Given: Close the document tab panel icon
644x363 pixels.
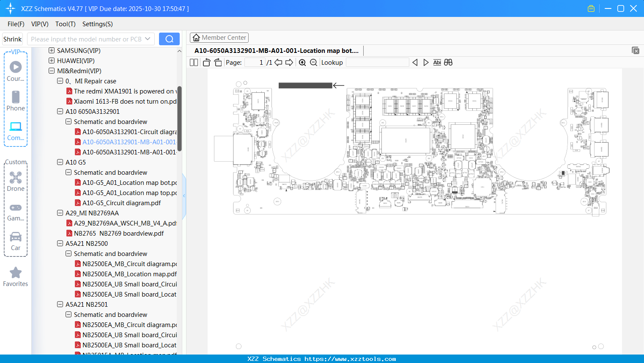Looking at the screenshot, I should point(636,50).
